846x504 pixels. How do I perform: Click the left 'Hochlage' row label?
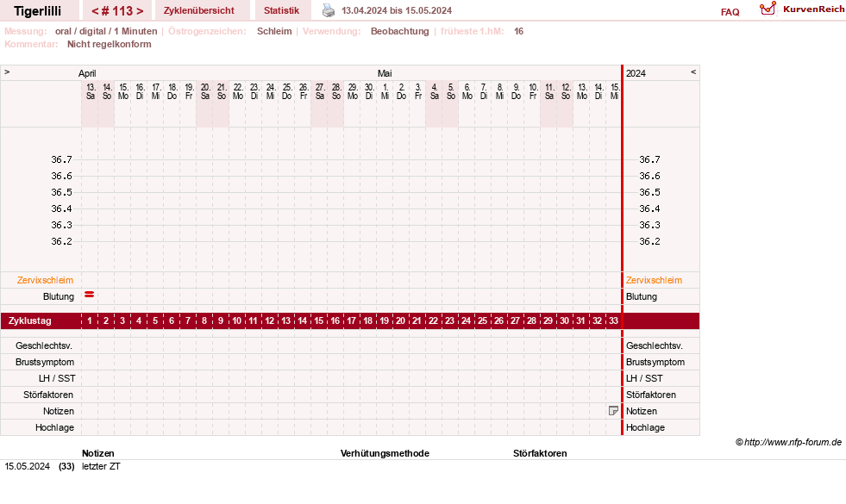point(54,427)
